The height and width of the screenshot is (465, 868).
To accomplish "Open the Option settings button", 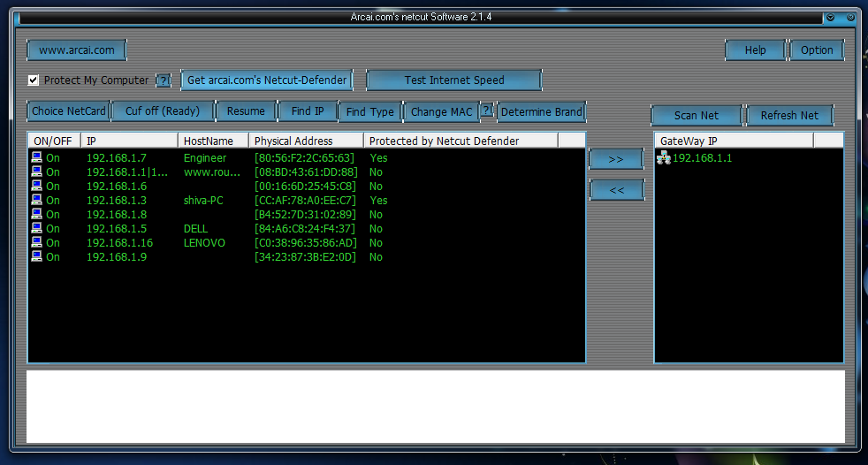I will [x=817, y=50].
